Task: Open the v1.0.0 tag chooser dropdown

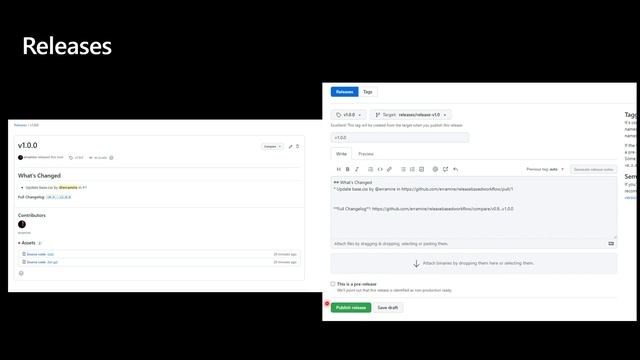Action: [349, 115]
